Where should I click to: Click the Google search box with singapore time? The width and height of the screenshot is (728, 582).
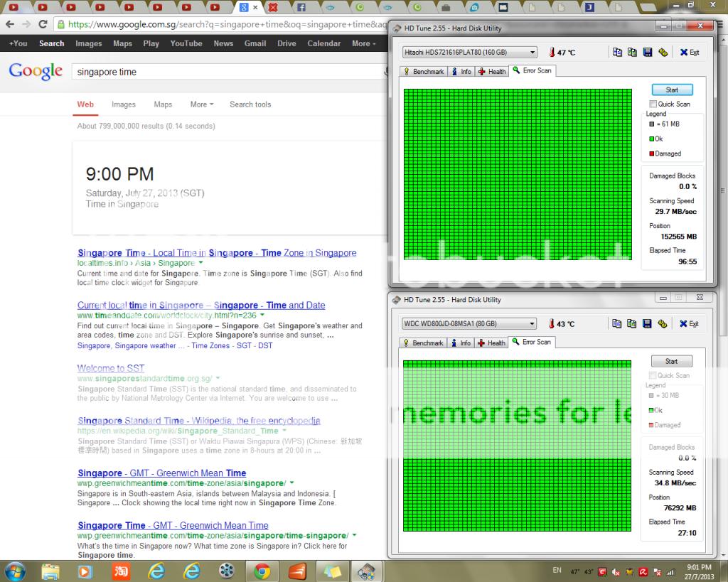tap(227, 72)
